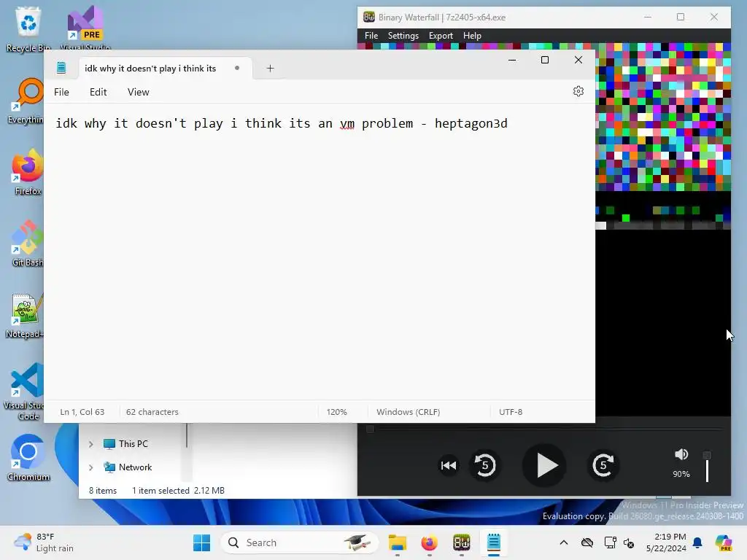
Task: Open Everything search desktop icon
Action: (x=26, y=101)
